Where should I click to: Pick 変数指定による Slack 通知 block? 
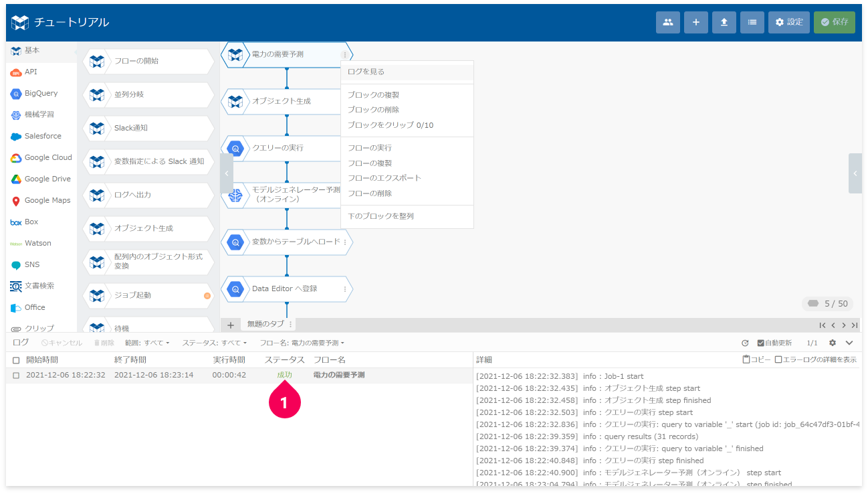148,161
